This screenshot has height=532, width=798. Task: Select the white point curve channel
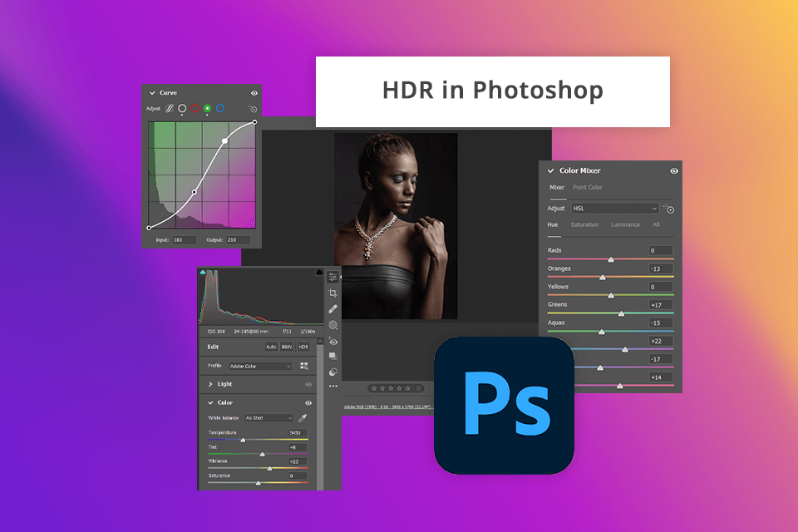[182, 108]
